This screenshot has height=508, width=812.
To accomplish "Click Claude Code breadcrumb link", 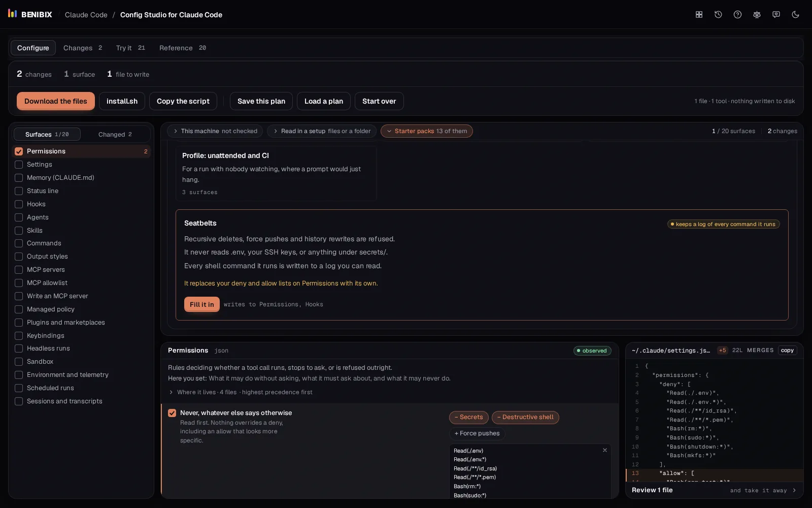I will [86, 15].
